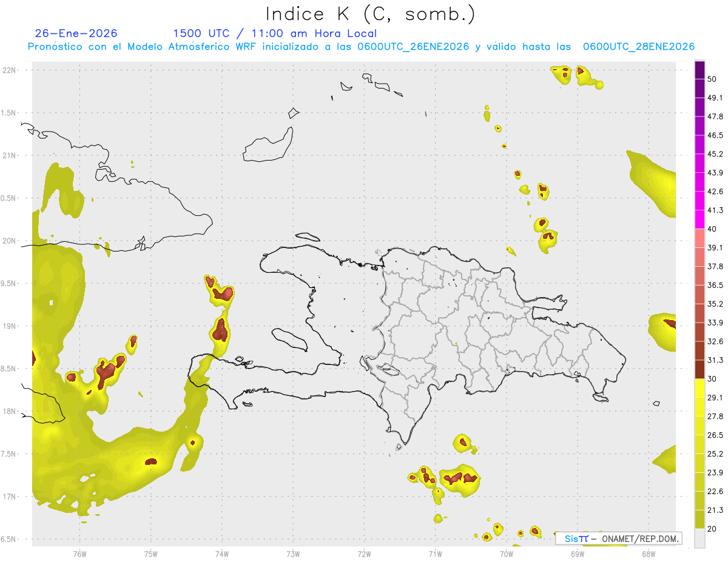Screen dimensions: 728x562
Task: Click the '27.8' colorbar label
Action: (x=715, y=416)
